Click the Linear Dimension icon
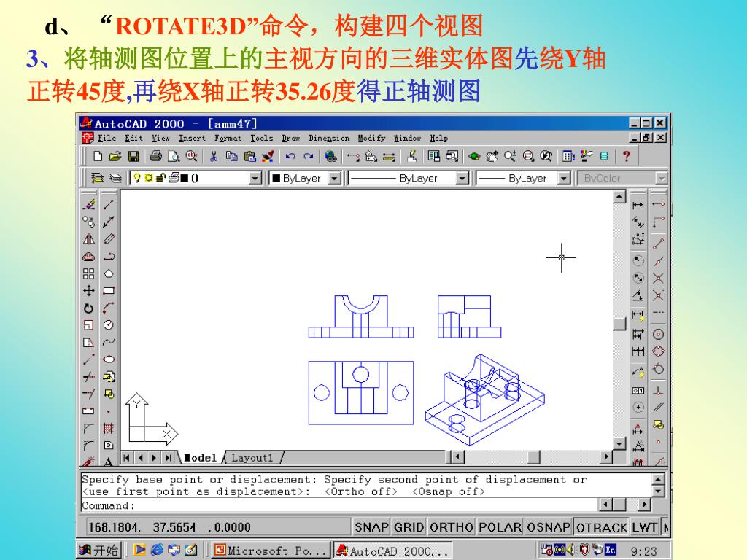This screenshot has width=747, height=560. (638, 205)
